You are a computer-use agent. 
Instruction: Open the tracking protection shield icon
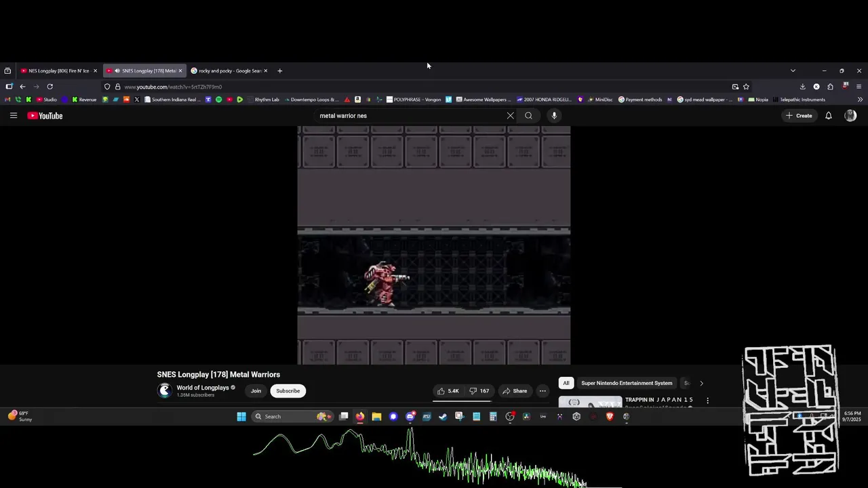point(107,87)
